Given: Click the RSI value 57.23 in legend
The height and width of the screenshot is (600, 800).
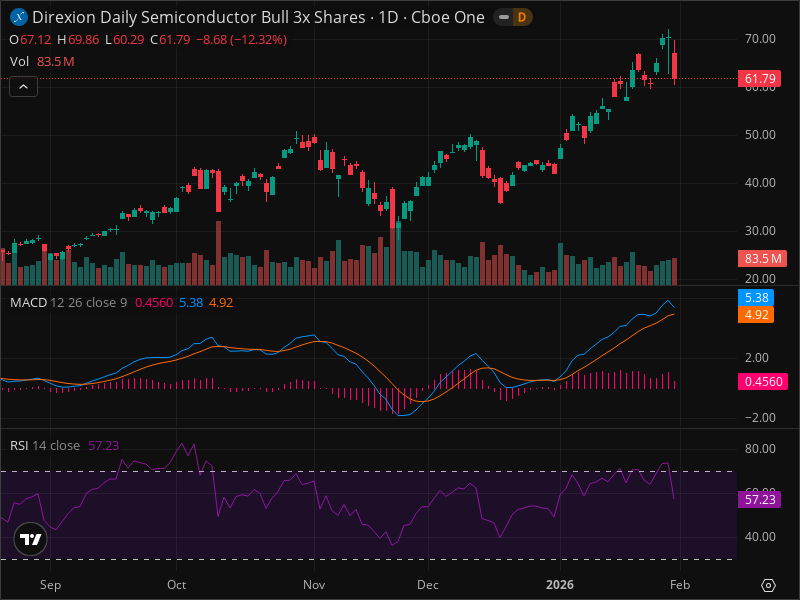Looking at the screenshot, I should click(x=104, y=445).
